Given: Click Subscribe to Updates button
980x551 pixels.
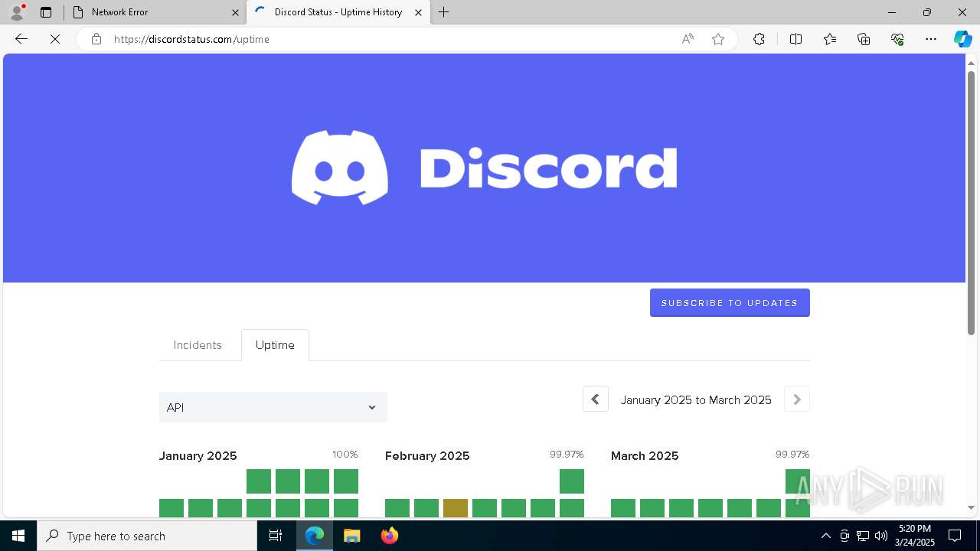Looking at the screenshot, I should click(x=730, y=303).
